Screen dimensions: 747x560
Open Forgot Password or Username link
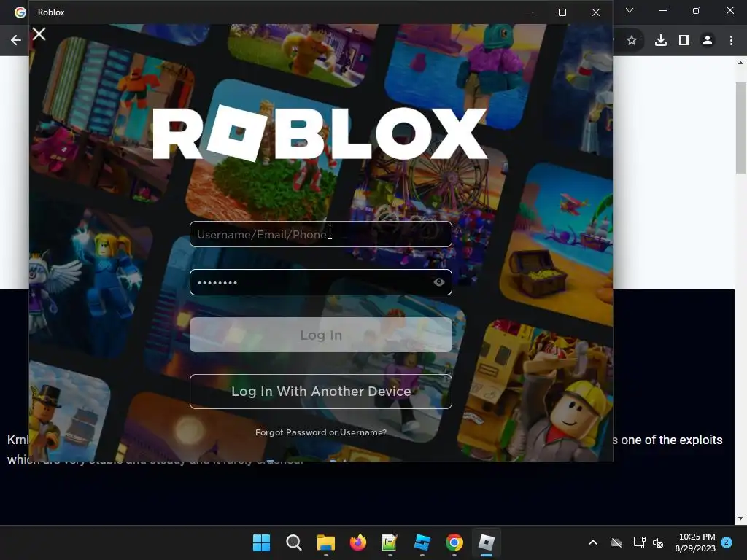321,432
